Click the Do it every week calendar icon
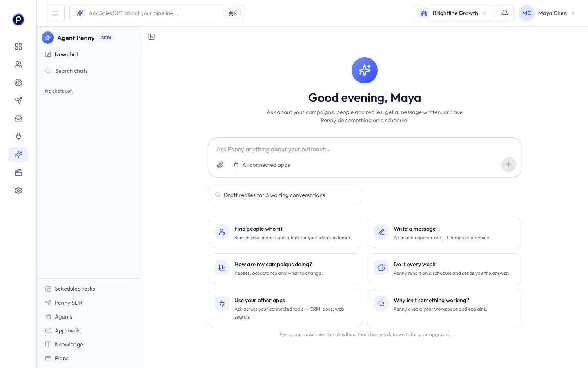The height and width of the screenshot is (368, 588). pos(381,267)
